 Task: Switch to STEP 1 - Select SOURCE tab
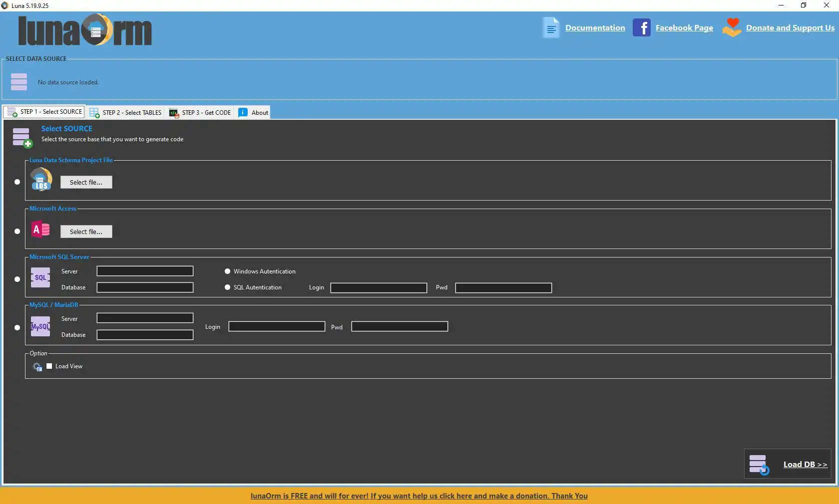[x=44, y=112]
